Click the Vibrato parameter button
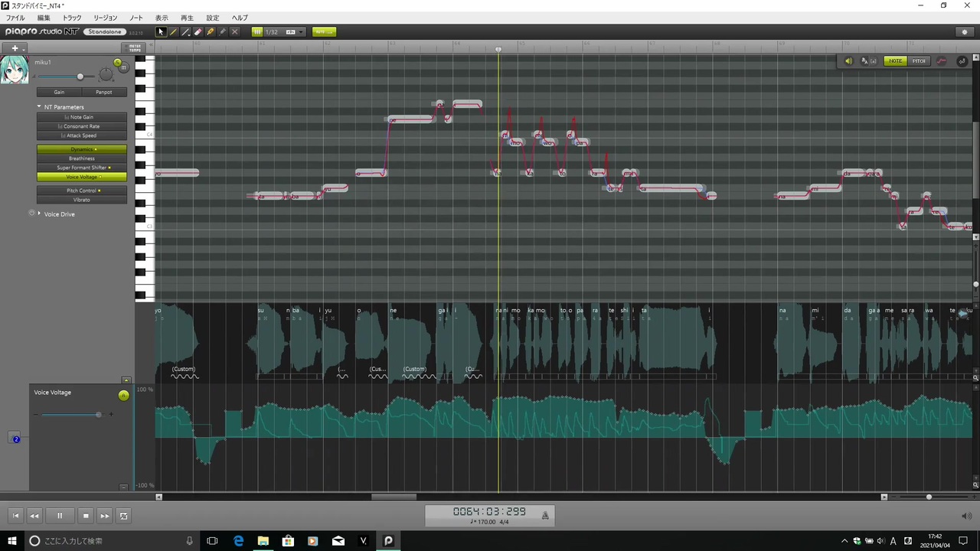Viewport: 980px width, 551px height. [x=82, y=200]
